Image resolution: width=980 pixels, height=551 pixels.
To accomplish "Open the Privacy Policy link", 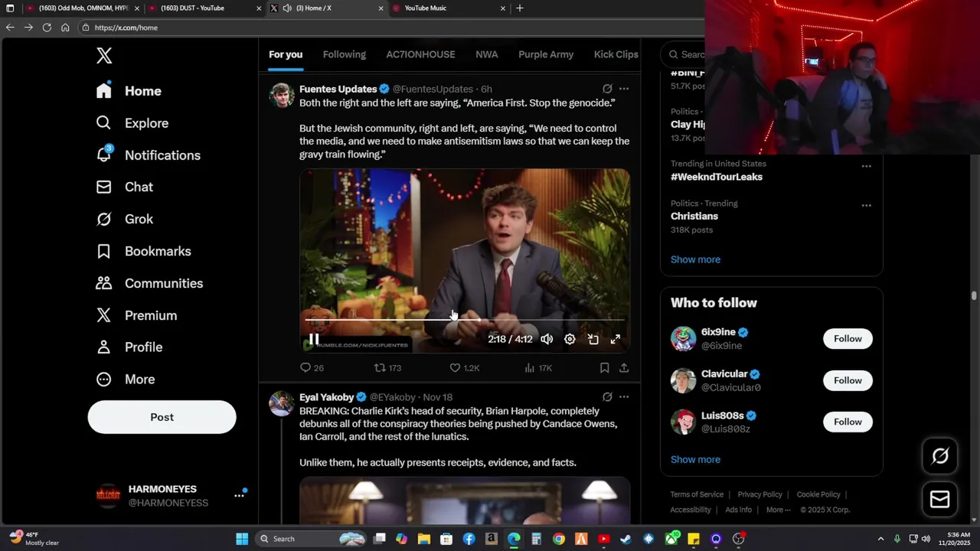I will coord(759,494).
